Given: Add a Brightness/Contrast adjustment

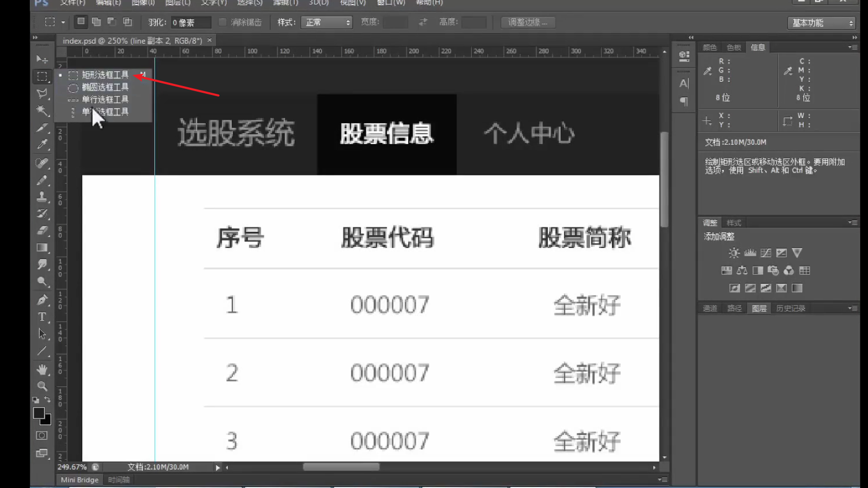Looking at the screenshot, I should 734,253.
